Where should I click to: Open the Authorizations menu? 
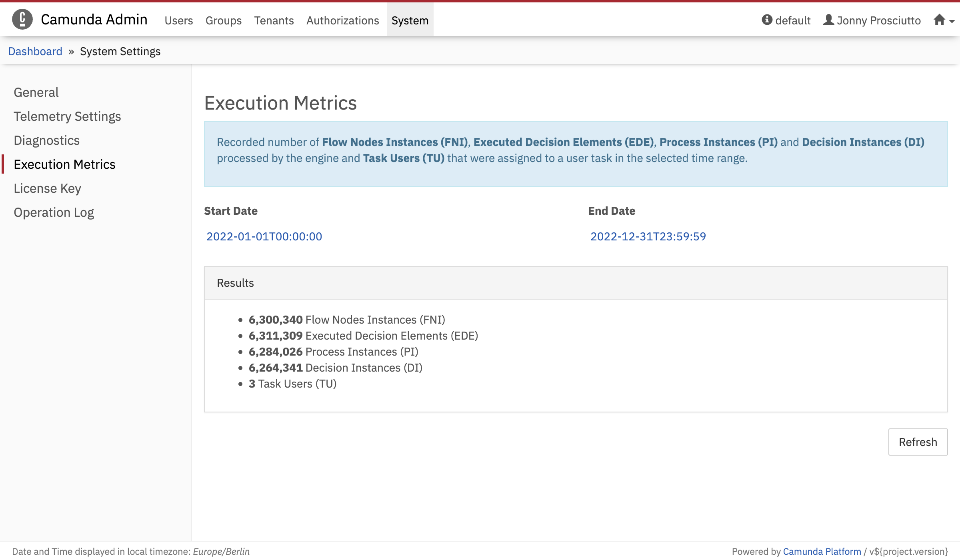coord(343,20)
